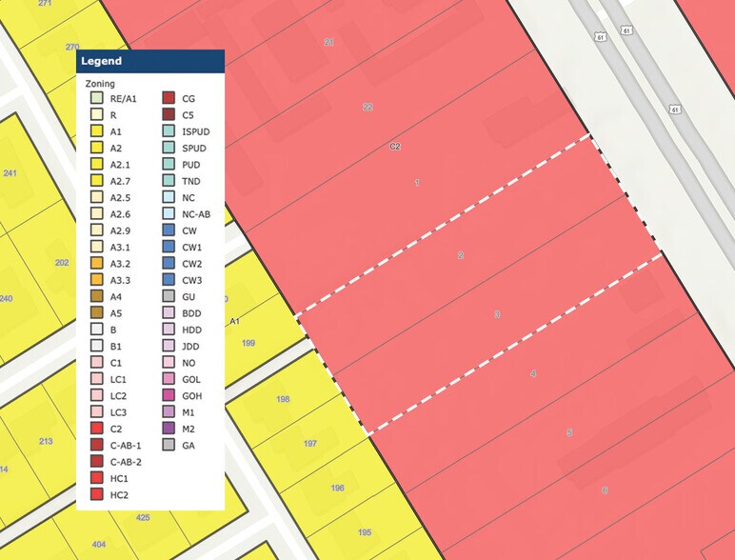Click the A2.7 legend label
735x560 pixels.
120,181
